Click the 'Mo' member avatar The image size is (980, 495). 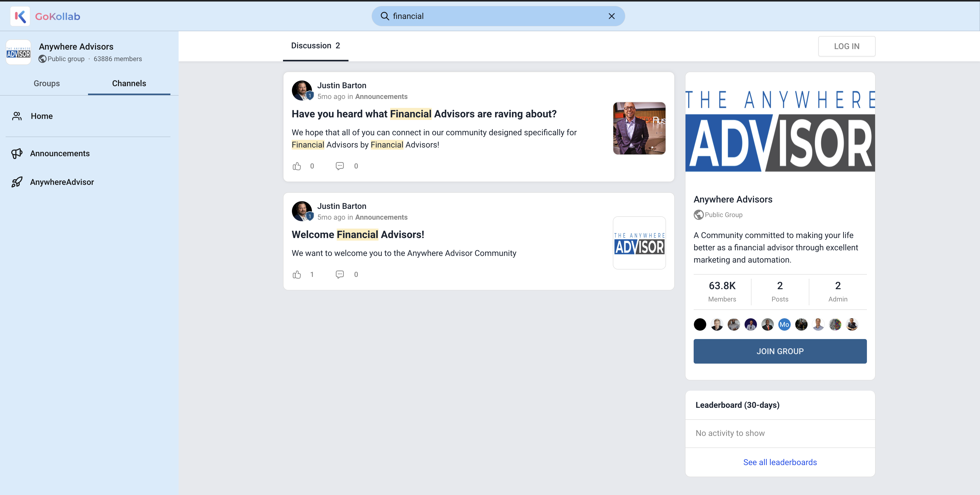pyautogui.click(x=784, y=325)
